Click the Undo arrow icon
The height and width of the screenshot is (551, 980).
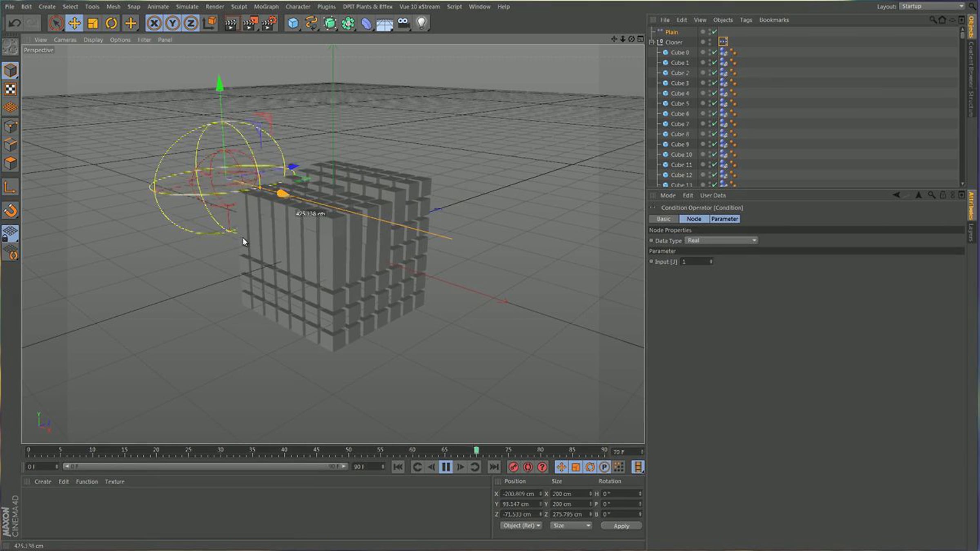(x=15, y=23)
